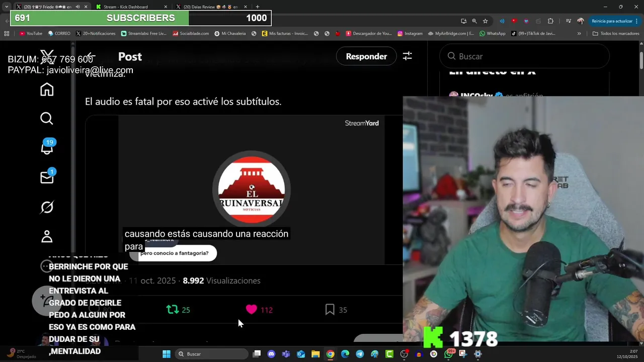This screenshot has width=644, height=362.
Task: Open the TikTok de Javi bookmark
Action: pos(533,34)
